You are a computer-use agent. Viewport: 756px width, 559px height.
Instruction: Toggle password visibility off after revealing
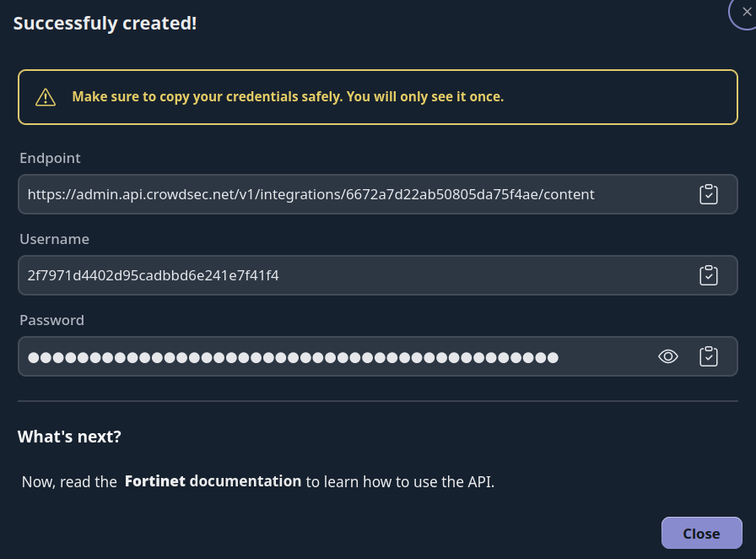point(668,356)
